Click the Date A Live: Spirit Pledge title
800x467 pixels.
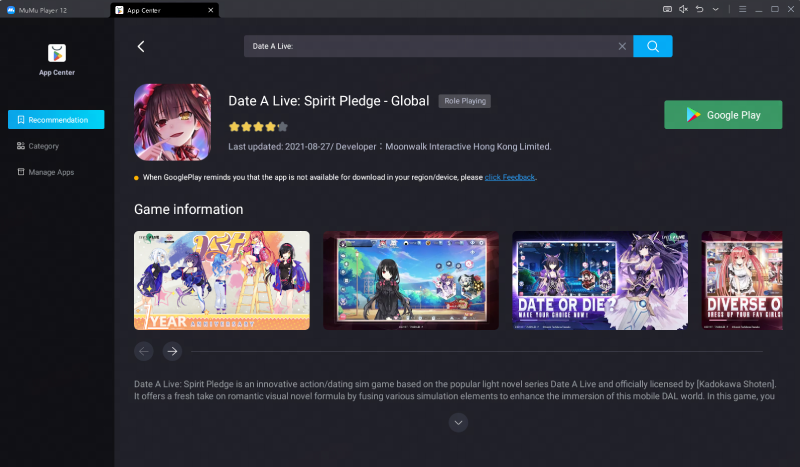[x=329, y=101]
